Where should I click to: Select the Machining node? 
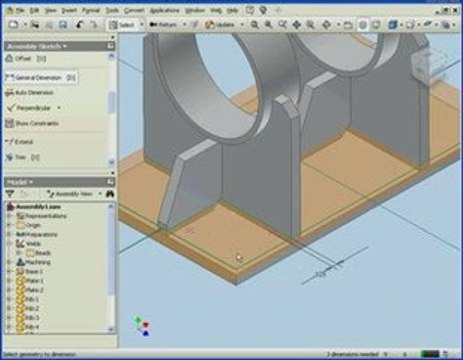tap(33, 262)
